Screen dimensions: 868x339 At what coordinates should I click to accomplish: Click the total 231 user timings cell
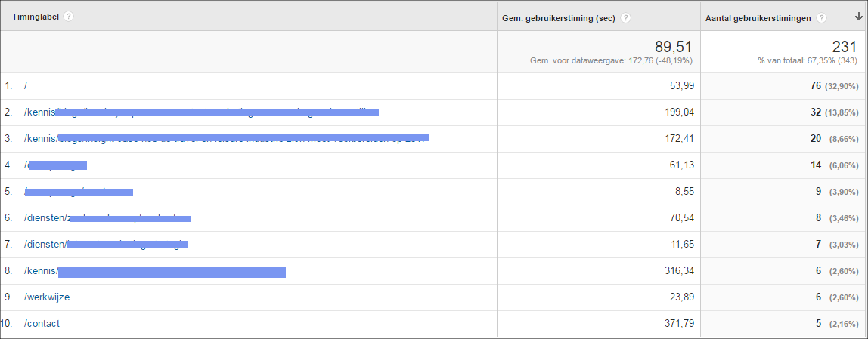[x=783, y=52]
